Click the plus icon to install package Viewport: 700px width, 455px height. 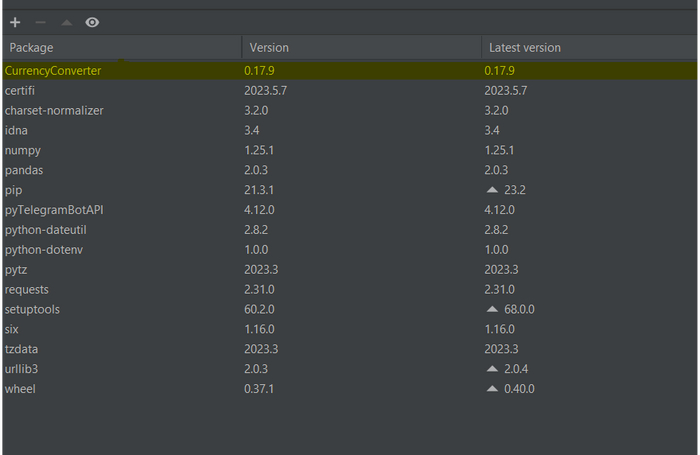15,22
